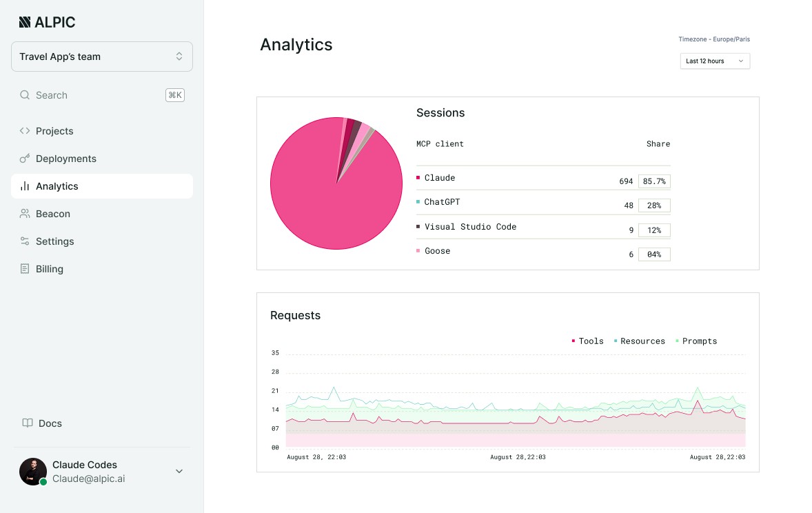Click the Analytics bar chart icon
812x513 pixels.
click(25, 186)
